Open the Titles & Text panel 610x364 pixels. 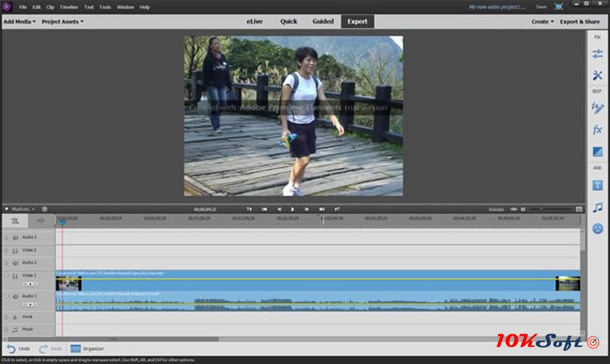pos(598,185)
